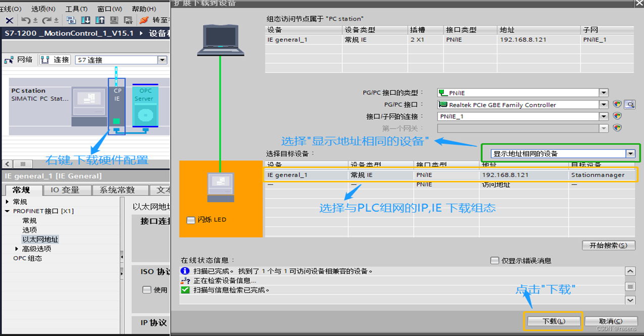Viewport: 644px width, 336px height.
Task: Click the magnifier interface details icon
Action: pos(629,105)
